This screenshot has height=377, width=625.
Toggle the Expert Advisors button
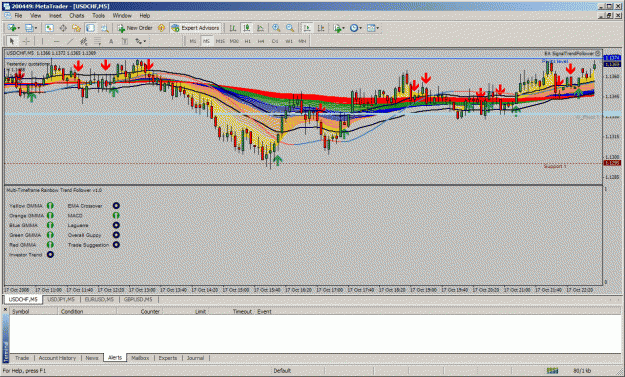coord(196,28)
